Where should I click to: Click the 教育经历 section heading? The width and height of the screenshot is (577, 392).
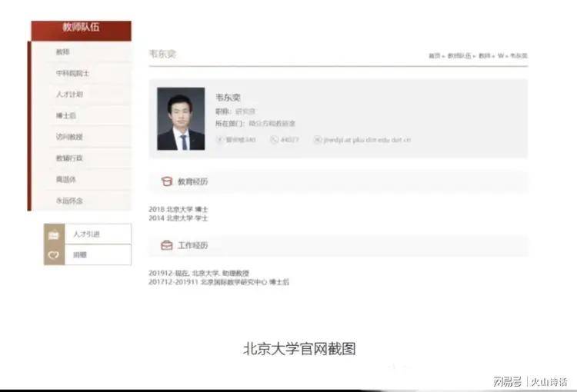click(193, 181)
